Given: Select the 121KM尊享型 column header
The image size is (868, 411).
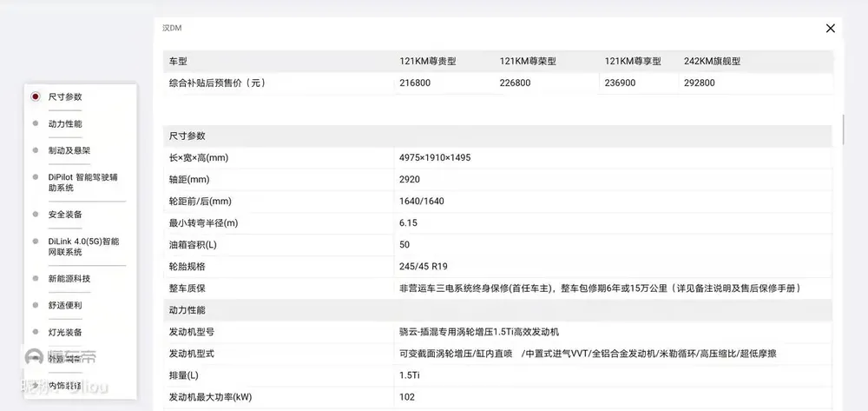Looking at the screenshot, I should point(633,62).
